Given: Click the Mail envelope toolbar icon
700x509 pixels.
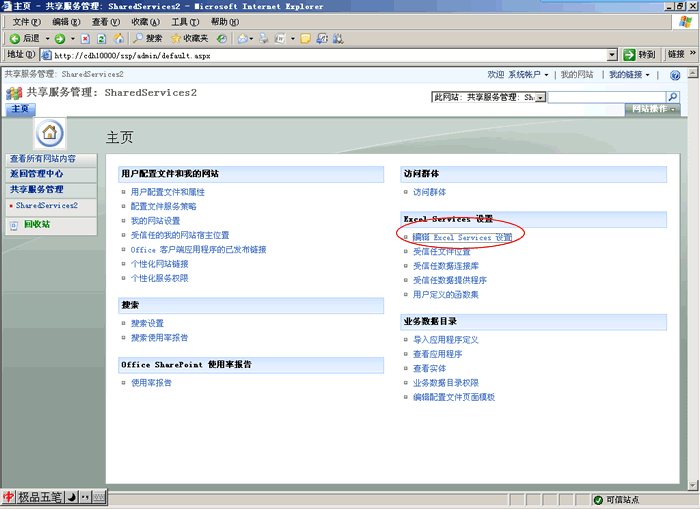Looking at the screenshot, I should 243,39.
